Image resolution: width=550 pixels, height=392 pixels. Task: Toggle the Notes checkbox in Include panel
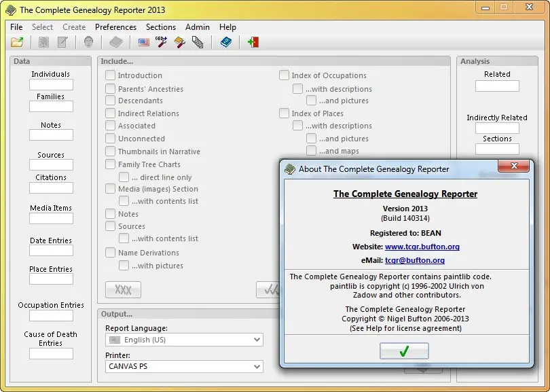click(x=110, y=214)
